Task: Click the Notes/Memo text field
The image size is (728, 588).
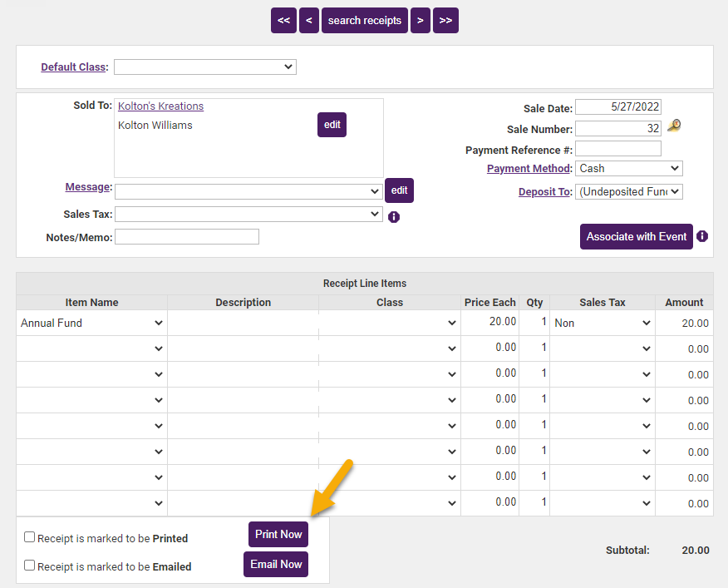Action: (187, 237)
